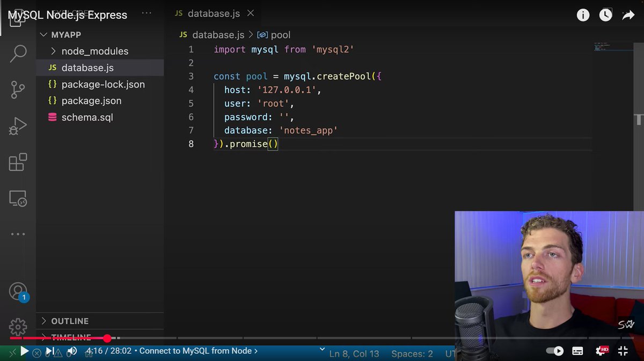Open Explorer more actions ellipsis
The image size is (644, 361).
(x=147, y=13)
